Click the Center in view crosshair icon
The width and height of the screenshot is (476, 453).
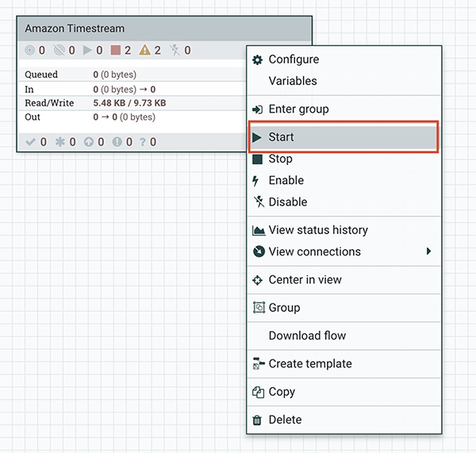(x=257, y=280)
